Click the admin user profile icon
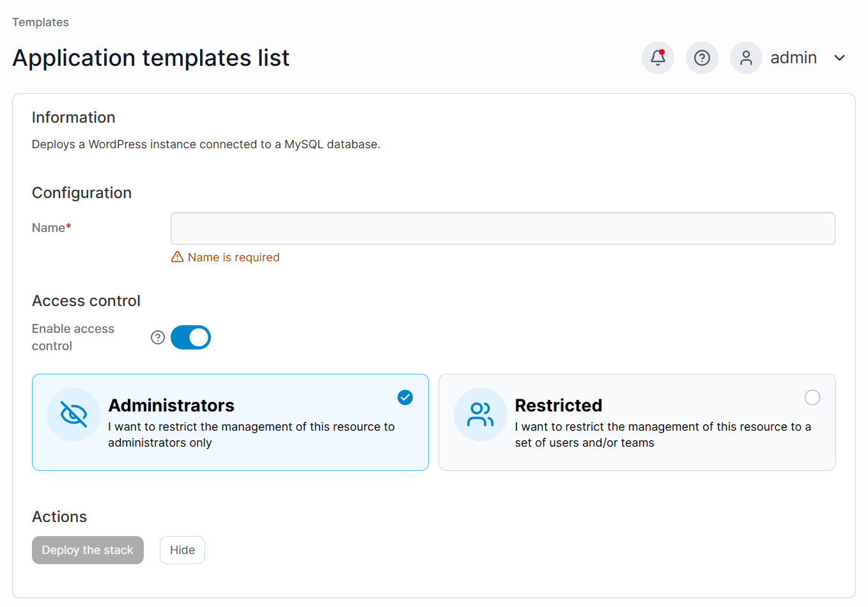This screenshot has height=607, width=868. 746,58
